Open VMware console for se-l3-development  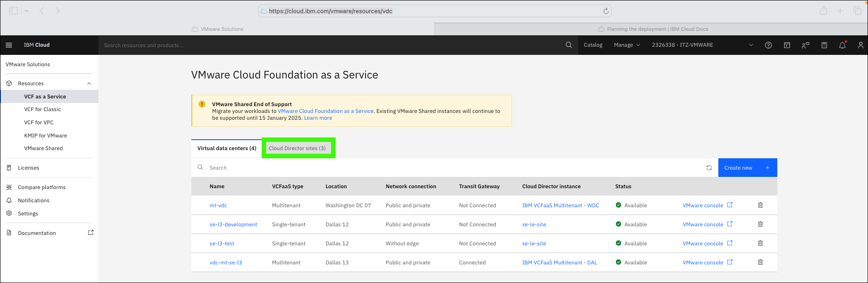(x=707, y=224)
